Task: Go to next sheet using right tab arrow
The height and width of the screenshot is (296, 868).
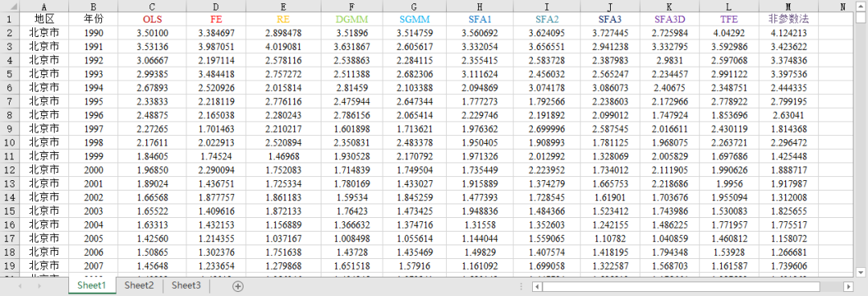Action: point(39,286)
